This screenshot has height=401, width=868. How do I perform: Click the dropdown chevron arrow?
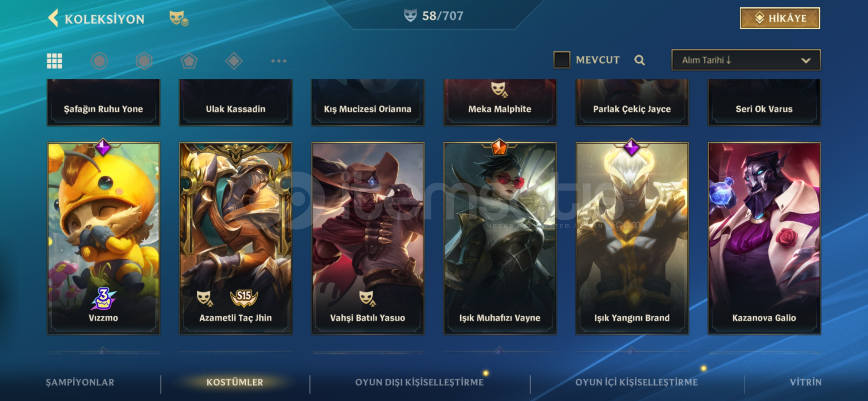[x=806, y=61]
